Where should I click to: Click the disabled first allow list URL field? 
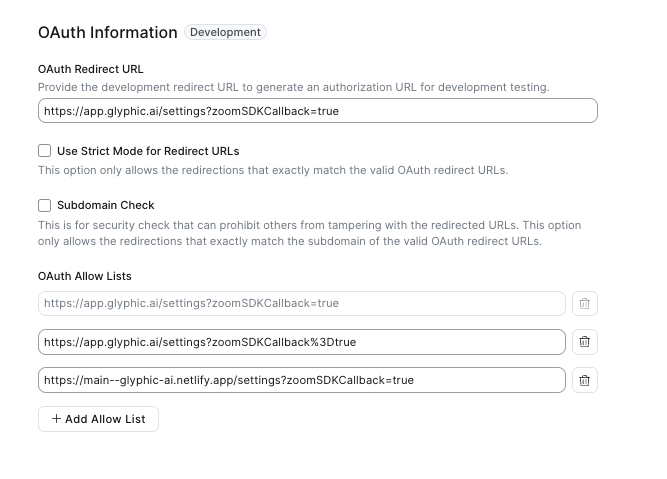(301, 303)
